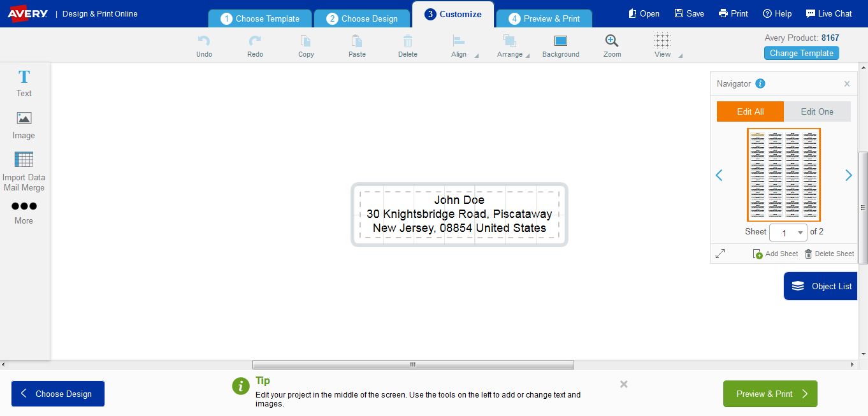Select the sheet thumbnail in Navigator
This screenshot has width=868, height=416.
tap(783, 175)
